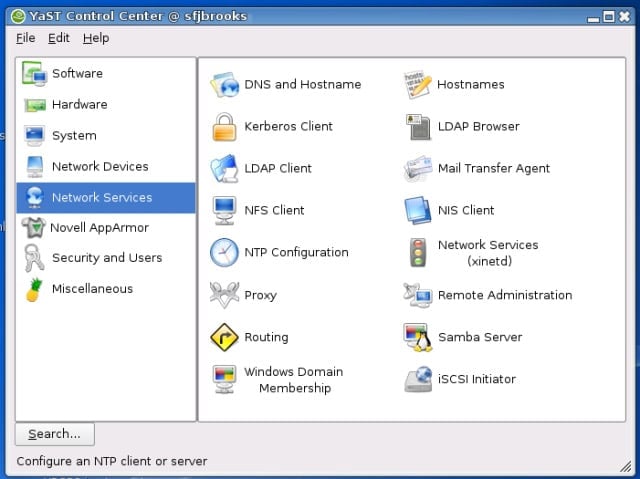Click the System category monitor icon
The width and height of the screenshot is (640, 479).
pos(35,136)
